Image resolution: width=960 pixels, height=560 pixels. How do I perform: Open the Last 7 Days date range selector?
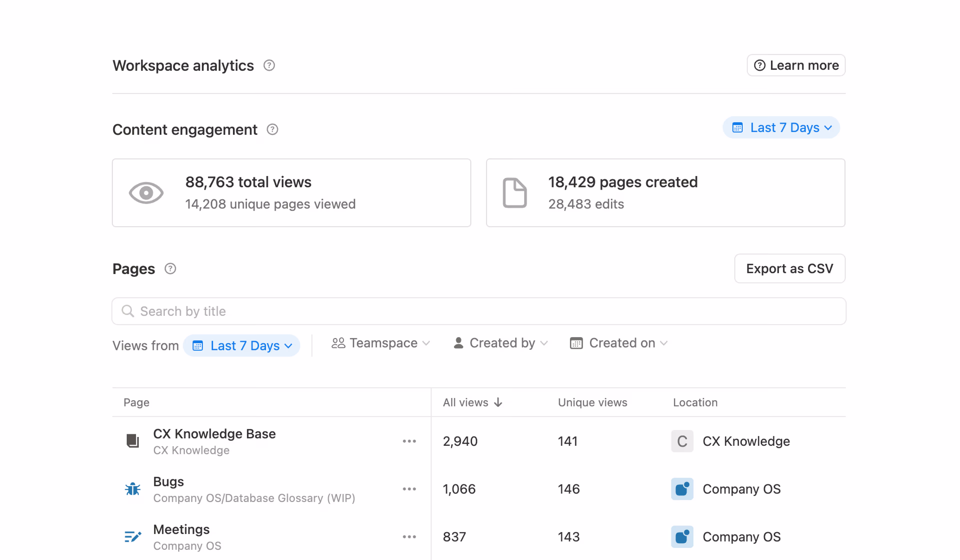781,127
